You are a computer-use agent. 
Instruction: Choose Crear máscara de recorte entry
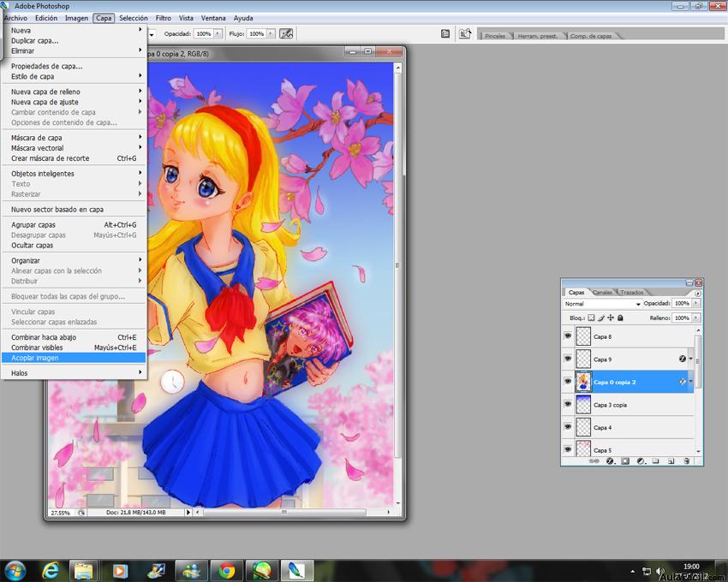point(74,158)
